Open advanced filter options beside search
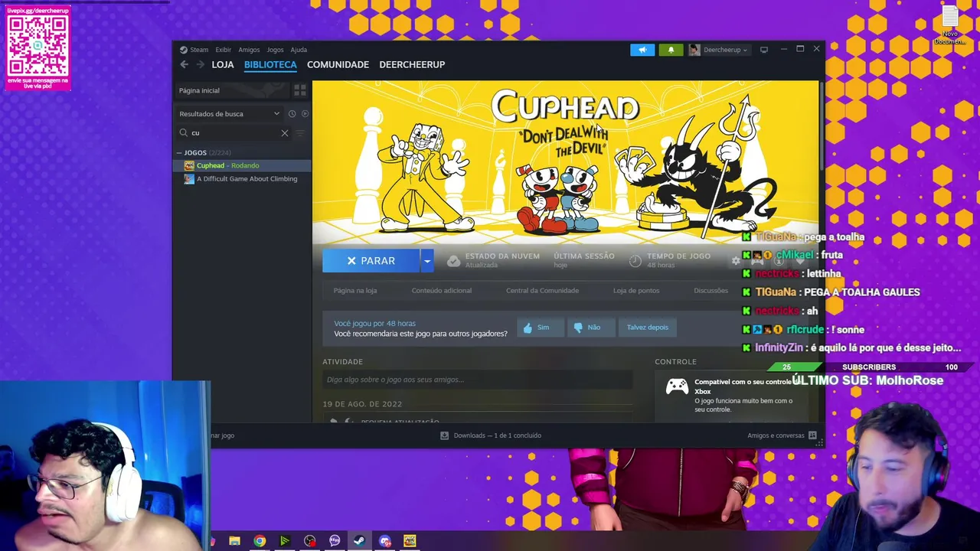This screenshot has height=551, width=980. (x=300, y=133)
